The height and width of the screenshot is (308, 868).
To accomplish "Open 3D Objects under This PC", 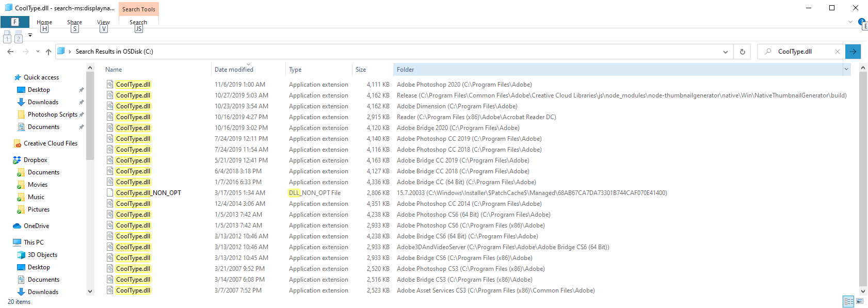I will pos(42,255).
